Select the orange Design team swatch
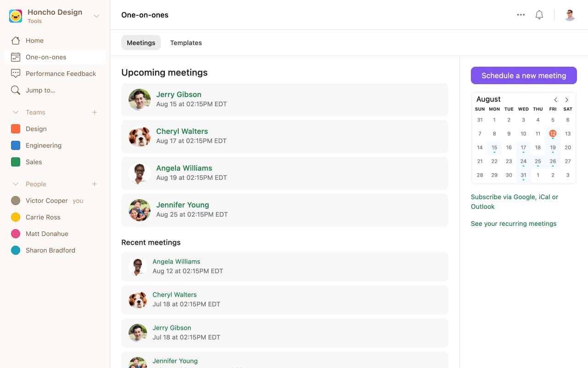The width and height of the screenshot is (588, 368). 16,129
